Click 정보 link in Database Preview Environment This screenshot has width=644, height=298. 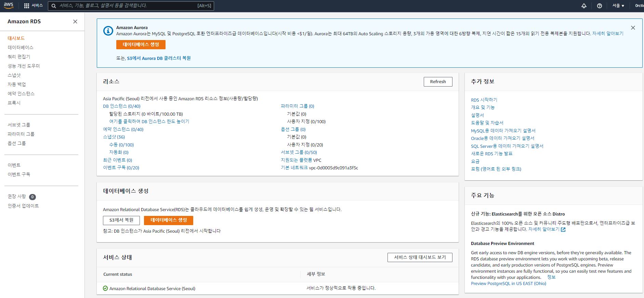click(x=551, y=277)
